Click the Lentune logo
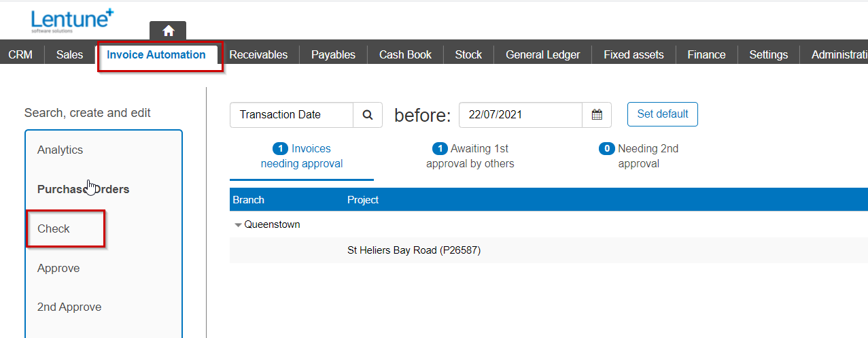The height and width of the screenshot is (338, 868). 72,20
